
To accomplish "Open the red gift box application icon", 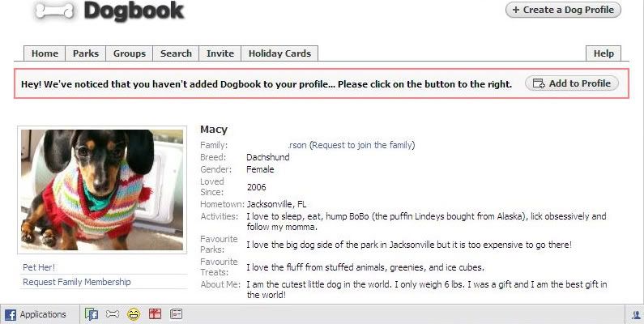I will pos(155,314).
